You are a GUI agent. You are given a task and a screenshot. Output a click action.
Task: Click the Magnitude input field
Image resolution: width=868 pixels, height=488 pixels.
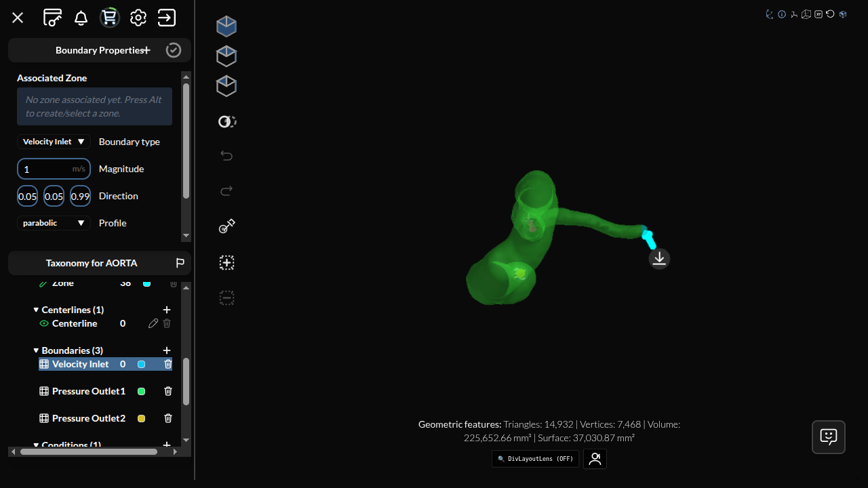point(54,169)
